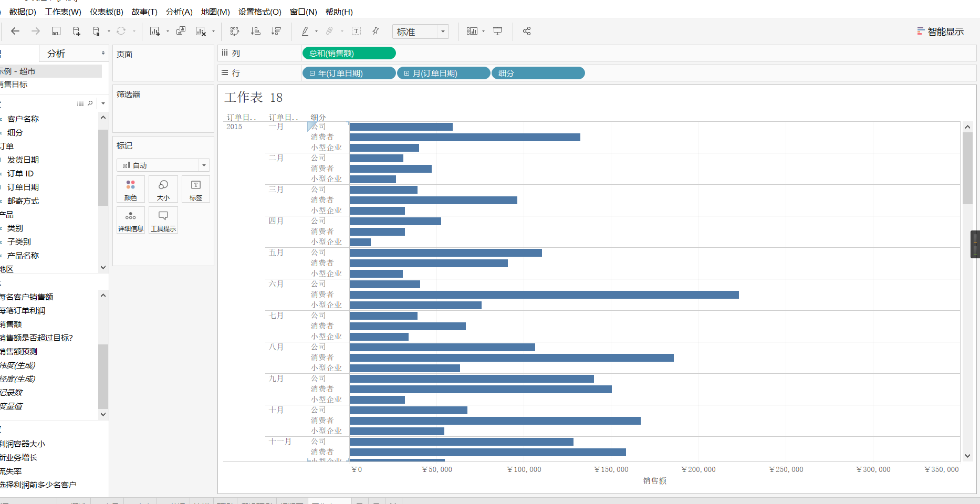Open the 标准 fit dropdown

[421, 31]
